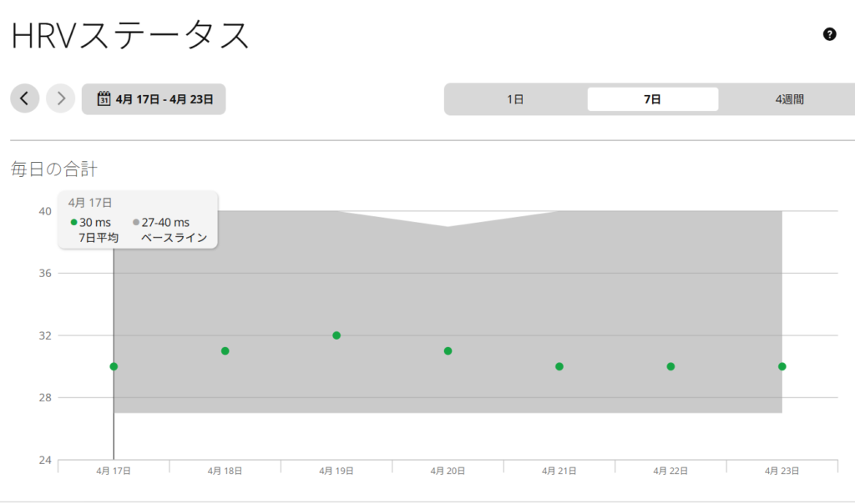Go to previous week with left arrow
Screen dimensions: 855x504
pyautogui.click(x=24, y=98)
